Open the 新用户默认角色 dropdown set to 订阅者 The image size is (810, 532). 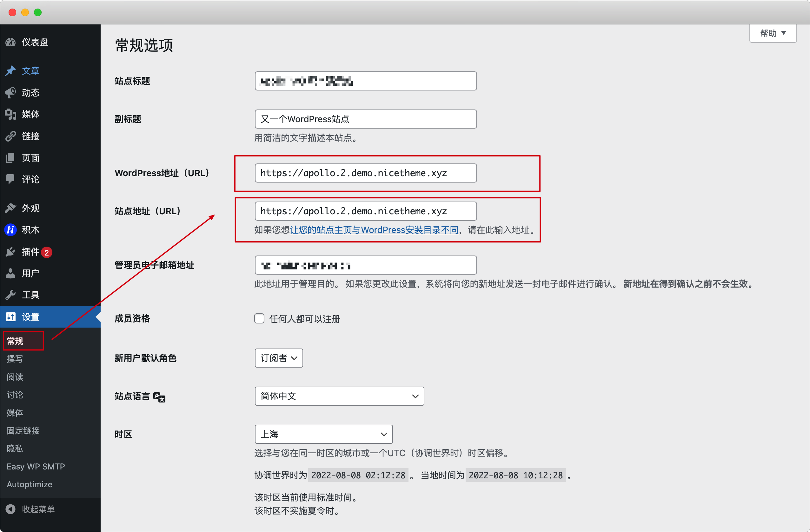279,358
